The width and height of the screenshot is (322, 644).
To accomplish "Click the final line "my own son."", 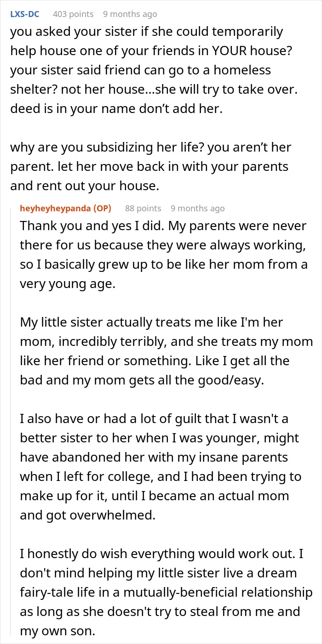I will [x=57, y=631].
